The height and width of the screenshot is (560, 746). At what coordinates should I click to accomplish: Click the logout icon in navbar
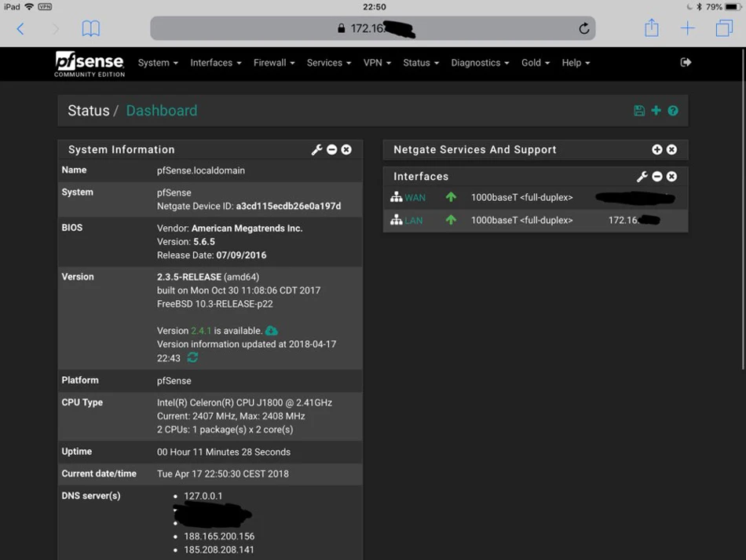click(x=686, y=62)
